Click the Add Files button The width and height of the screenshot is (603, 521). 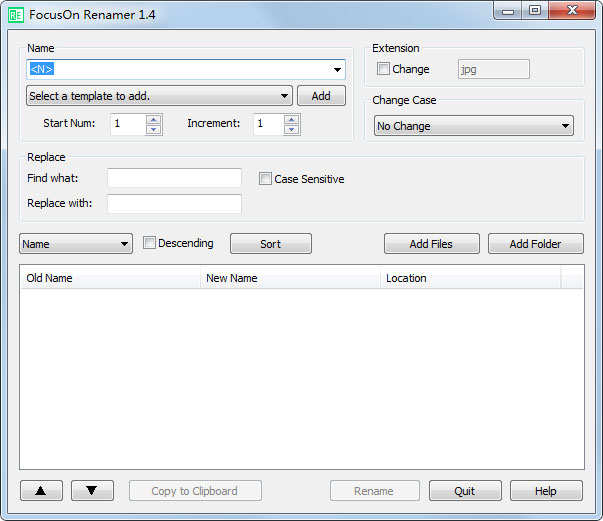coord(431,244)
